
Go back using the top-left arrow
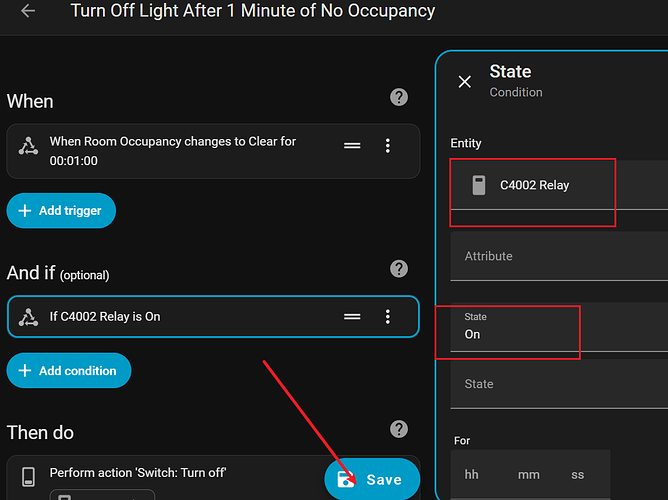28,12
